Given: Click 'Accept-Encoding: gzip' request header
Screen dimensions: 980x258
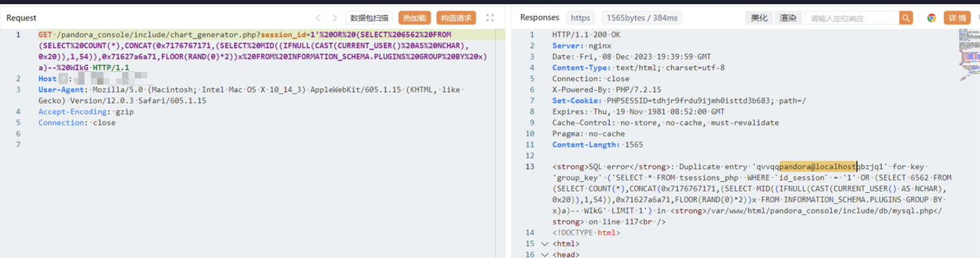Looking at the screenshot, I should (x=86, y=112).
